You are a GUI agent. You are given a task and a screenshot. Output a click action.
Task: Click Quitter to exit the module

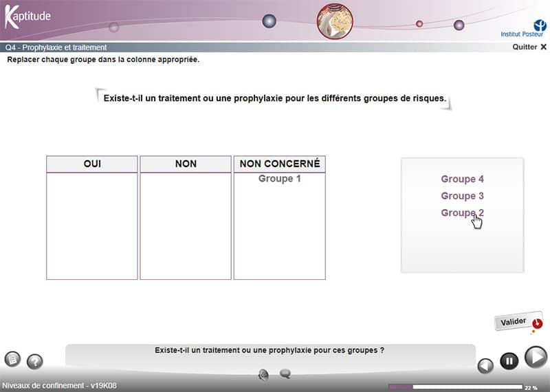[529, 47]
